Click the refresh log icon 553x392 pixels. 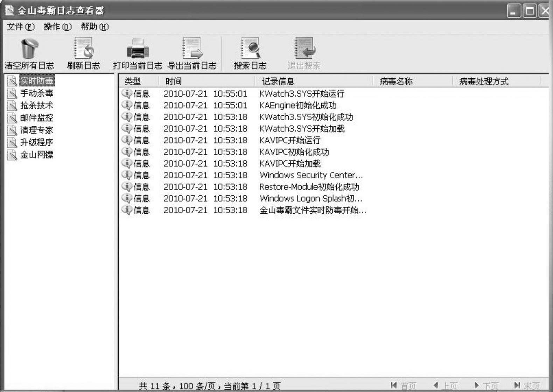(84, 49)
